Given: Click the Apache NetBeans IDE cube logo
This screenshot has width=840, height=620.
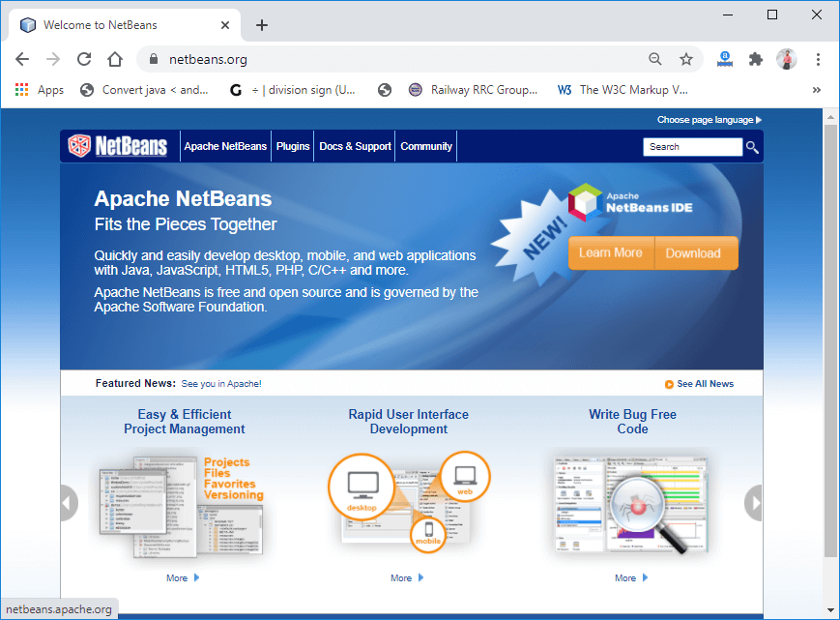Looking at the screenshot, I should tap(585, 201).
